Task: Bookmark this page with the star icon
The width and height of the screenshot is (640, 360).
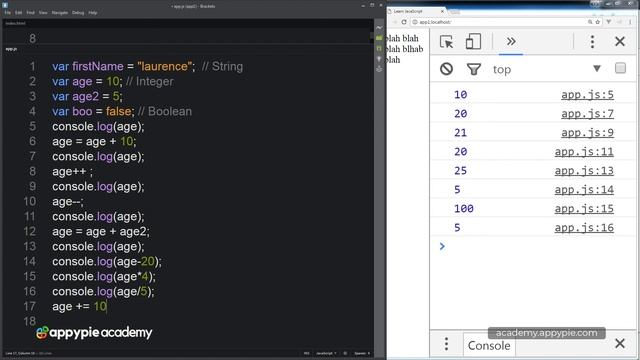Action: tap(598, 22)
